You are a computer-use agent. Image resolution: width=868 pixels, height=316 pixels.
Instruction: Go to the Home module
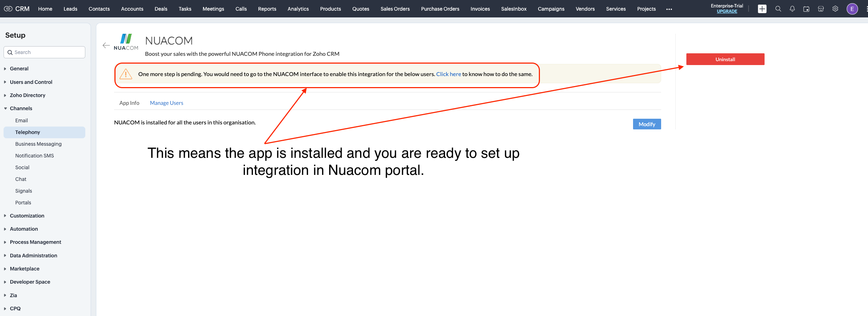click(45, 9)
